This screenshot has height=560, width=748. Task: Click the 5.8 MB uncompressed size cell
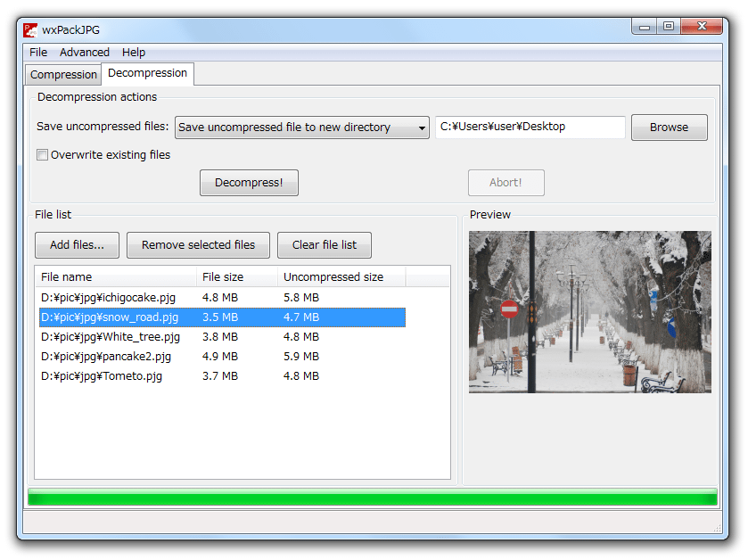[301, 298]
